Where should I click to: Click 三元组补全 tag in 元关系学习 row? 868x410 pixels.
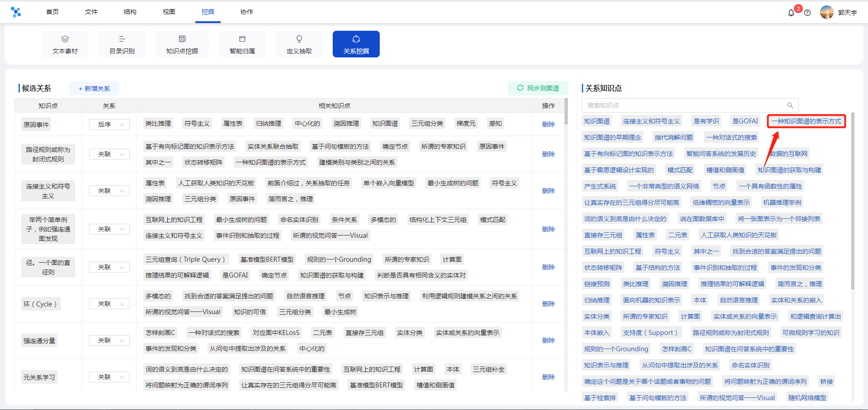point(489,369)
